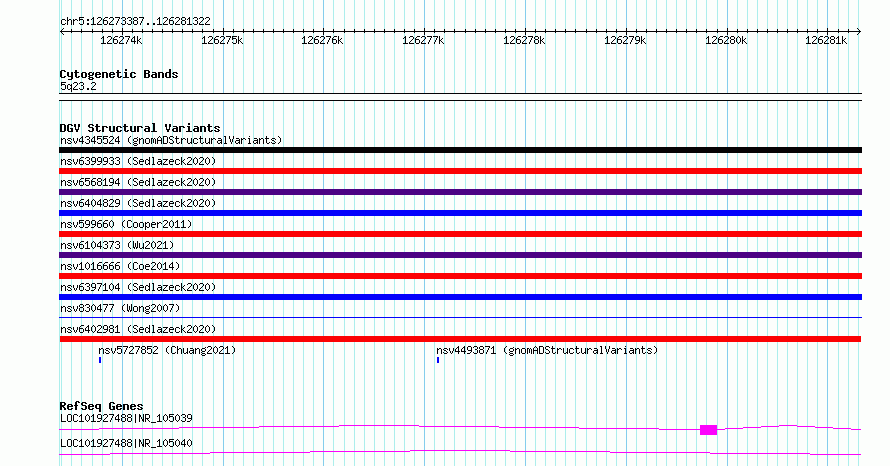Open the nsv6104373 (Wu2021) label

[x=117, y=245]
